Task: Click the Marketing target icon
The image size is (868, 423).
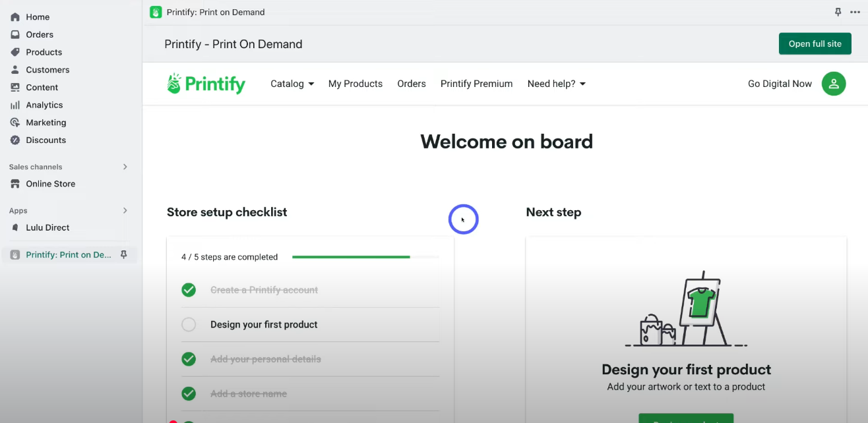Action: click(x=15, y=123)
